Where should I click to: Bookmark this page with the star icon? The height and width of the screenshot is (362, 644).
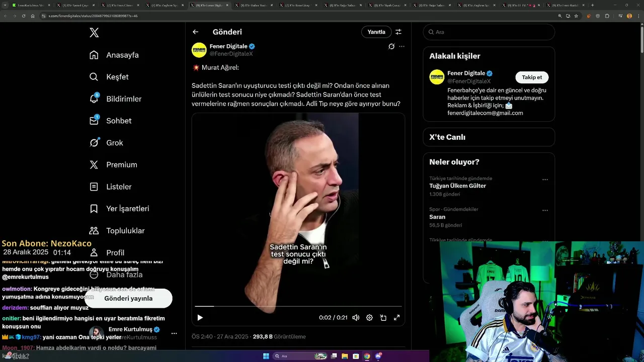(576, 16)
